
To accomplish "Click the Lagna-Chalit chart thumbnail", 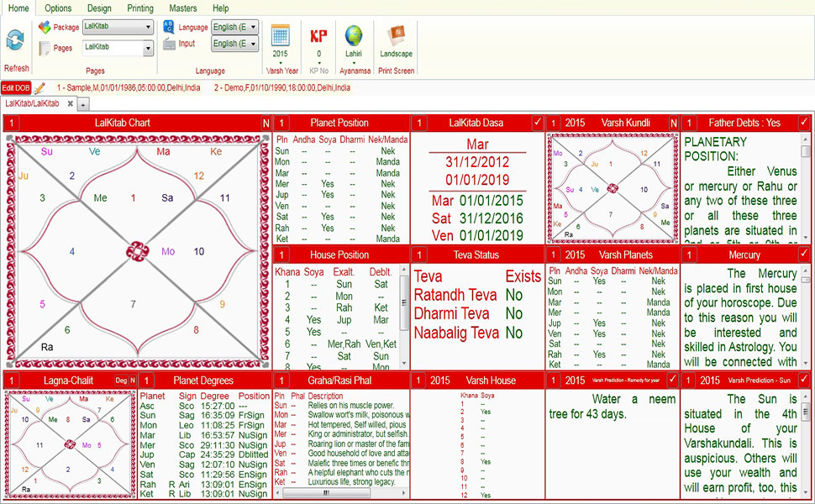I will coord(70,444).
